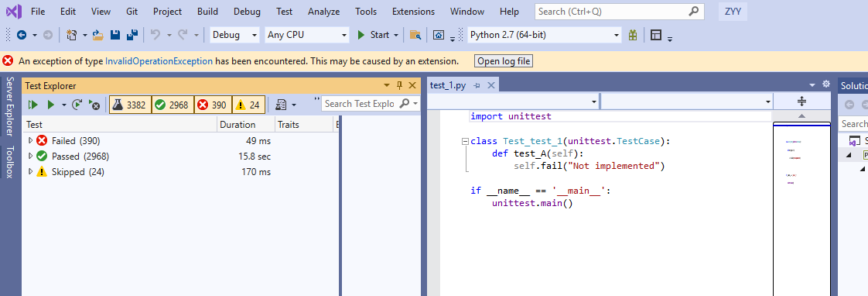Open the Start button dropdown arrow
Viewport: 868px width, 296px height.
[396, 35]
